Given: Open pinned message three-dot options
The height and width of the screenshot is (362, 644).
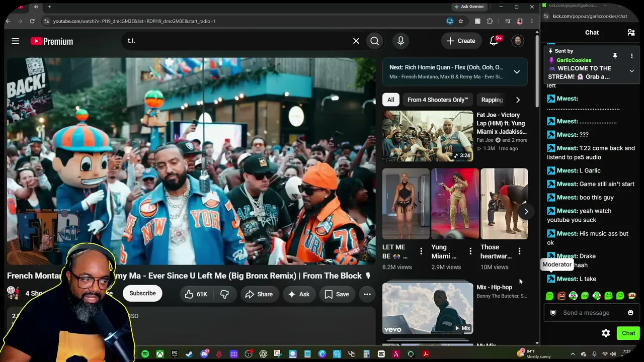Looking at the screenshot, I should (x=632, y=56).
